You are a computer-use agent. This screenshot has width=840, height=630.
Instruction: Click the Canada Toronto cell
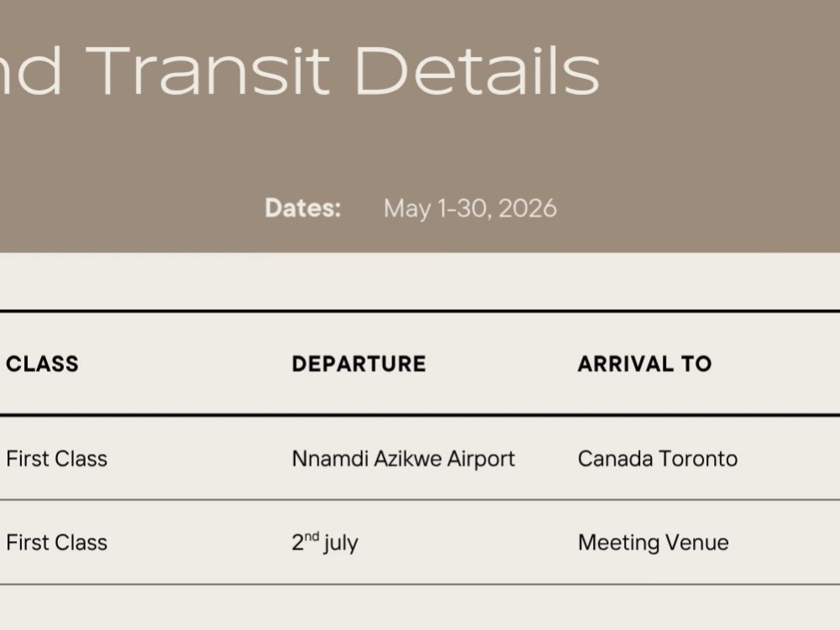click(658, 459)
